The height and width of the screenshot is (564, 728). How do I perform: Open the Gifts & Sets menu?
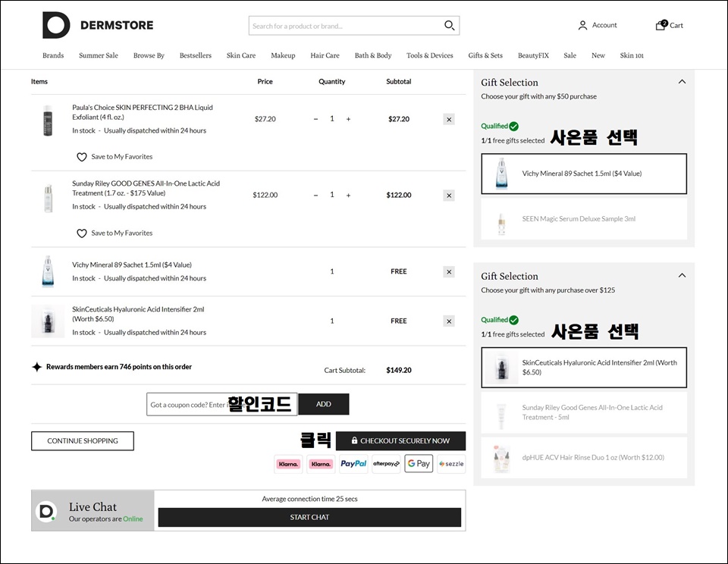click(485, 55)
